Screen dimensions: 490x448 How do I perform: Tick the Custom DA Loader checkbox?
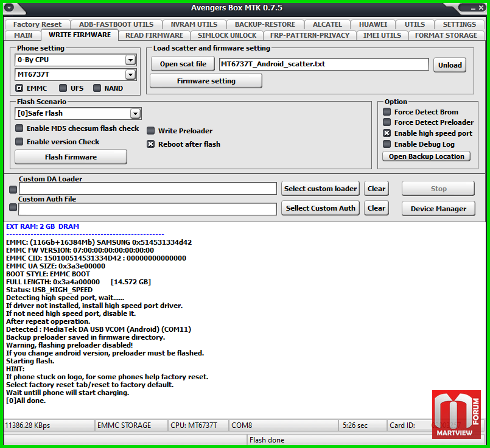[13, 189]
